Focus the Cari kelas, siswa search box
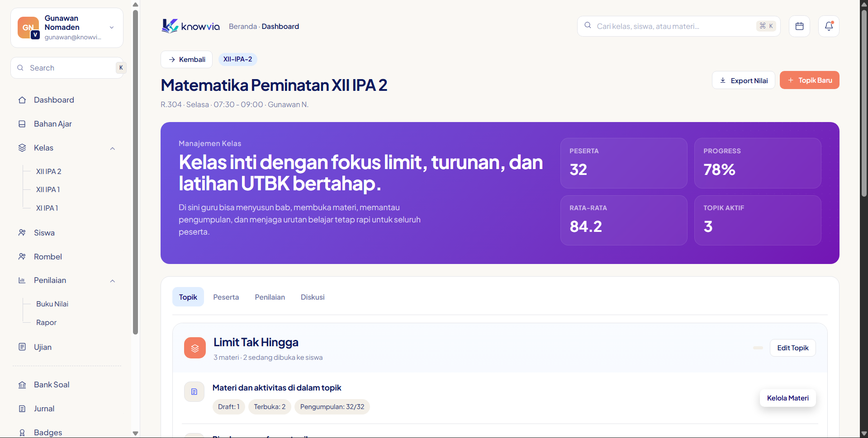 (678, 26)
